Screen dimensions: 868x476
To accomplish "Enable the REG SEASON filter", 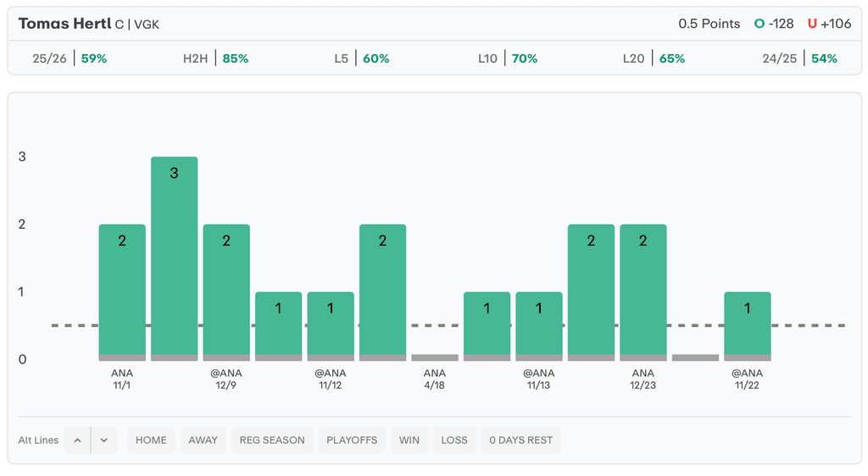I will point(272,440).
